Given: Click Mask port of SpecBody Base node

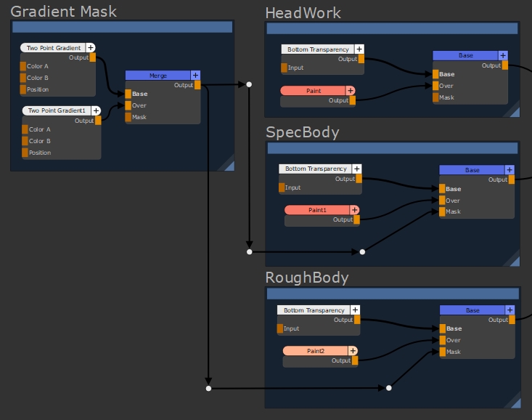Looking at the screenshot, I should tap(441, 212).
